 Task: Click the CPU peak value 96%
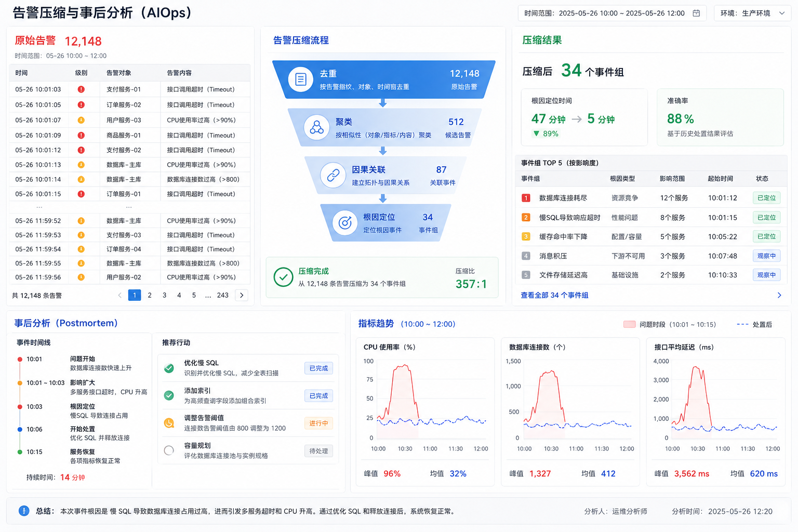click(392, 473)
